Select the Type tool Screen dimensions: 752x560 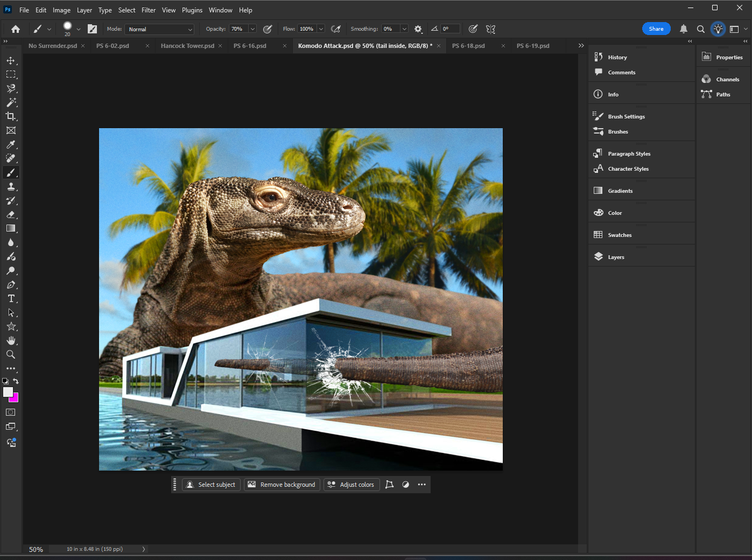(x=11, y=298)
